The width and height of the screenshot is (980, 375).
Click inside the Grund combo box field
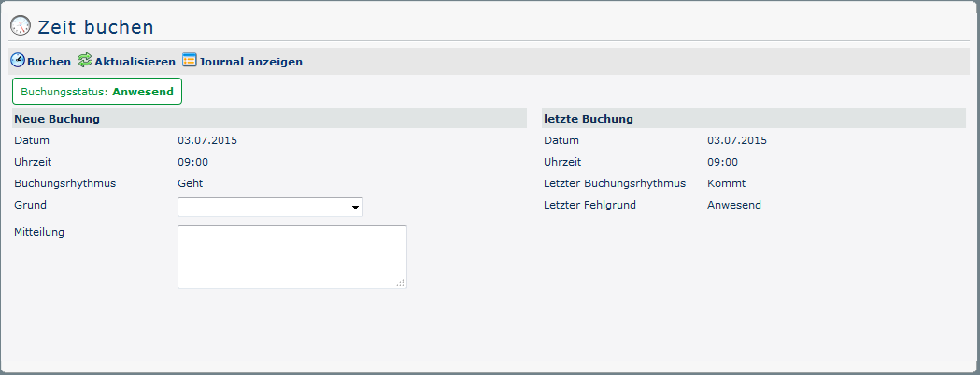[263, 207]
